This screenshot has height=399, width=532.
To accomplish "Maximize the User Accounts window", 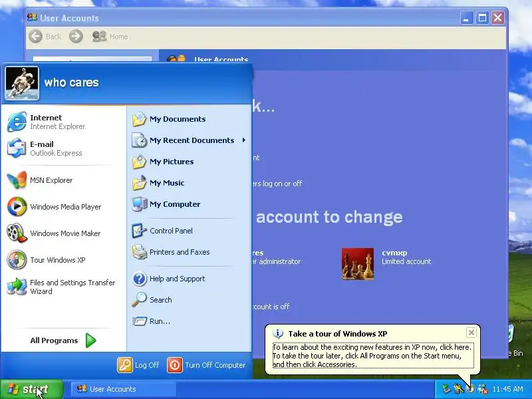I will click(x=482, y=18).
